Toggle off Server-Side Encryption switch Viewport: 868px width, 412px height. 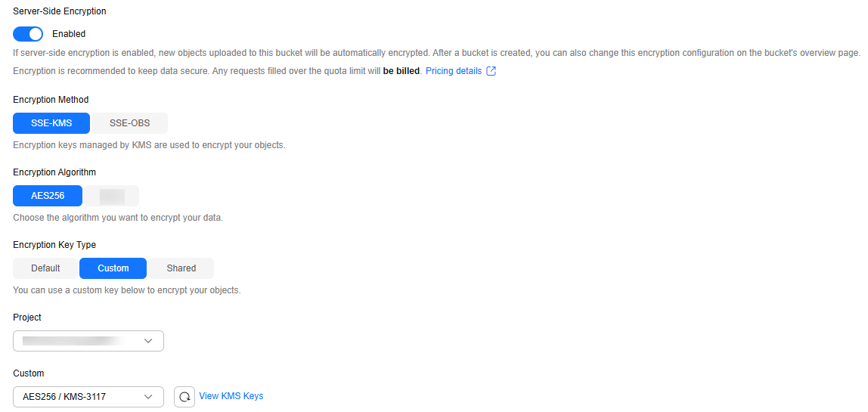[x=28, y=34]
